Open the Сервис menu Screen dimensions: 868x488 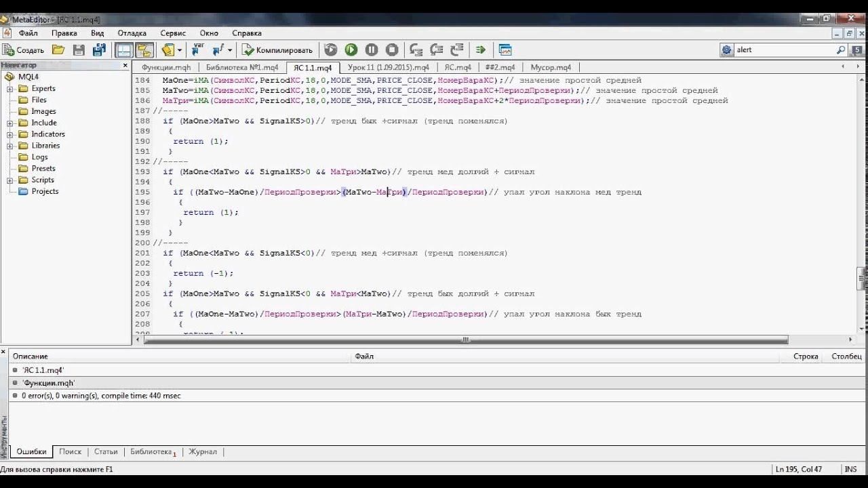173,33
